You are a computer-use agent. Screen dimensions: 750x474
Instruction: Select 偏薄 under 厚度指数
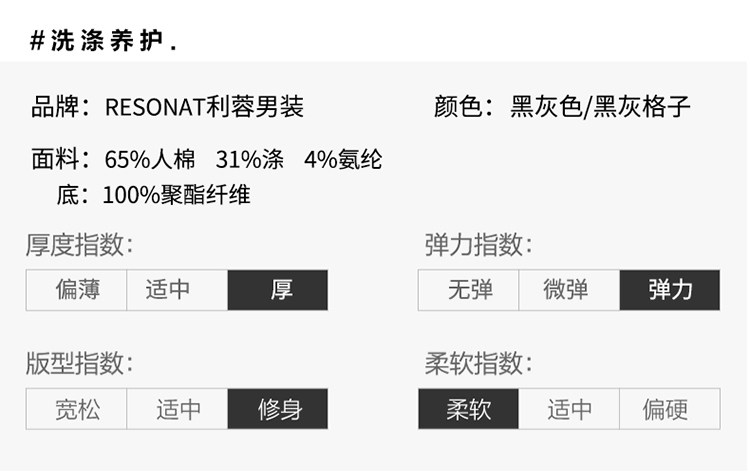tap(77, 290)
